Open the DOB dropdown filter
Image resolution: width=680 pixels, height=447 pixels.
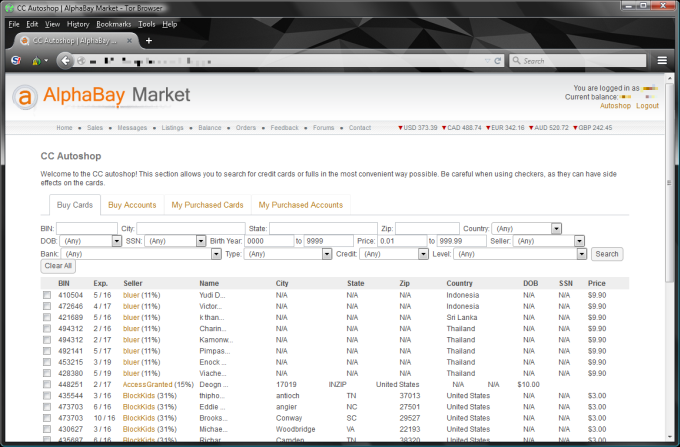pyautogui.click(x=90, y=241)
